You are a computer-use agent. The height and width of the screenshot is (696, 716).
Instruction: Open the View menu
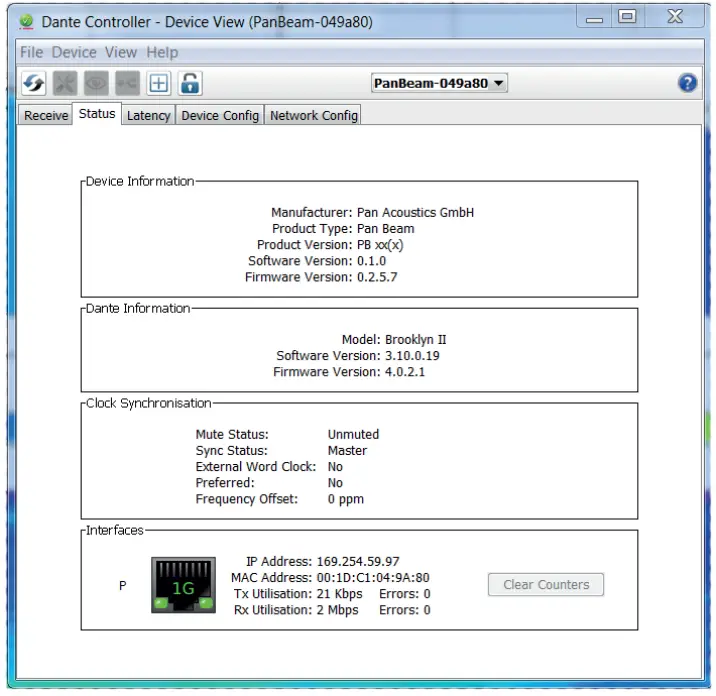click(121, 53)
